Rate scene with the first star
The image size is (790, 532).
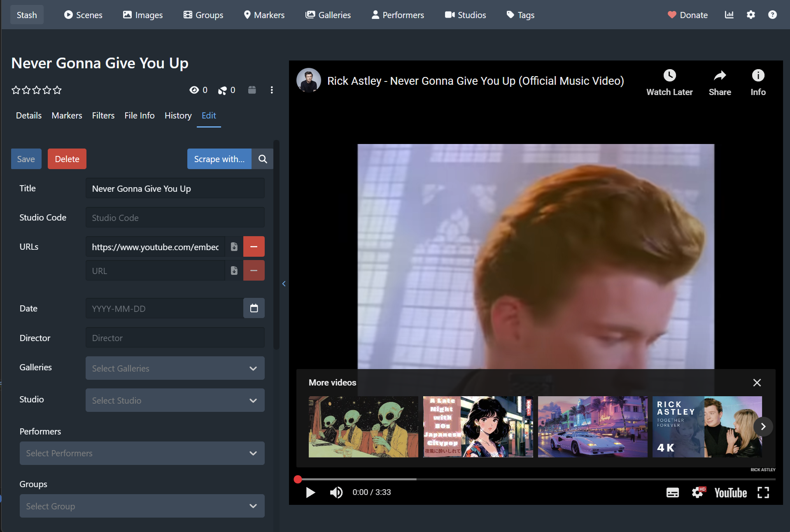pyautogui.click(x=16, y=90)
